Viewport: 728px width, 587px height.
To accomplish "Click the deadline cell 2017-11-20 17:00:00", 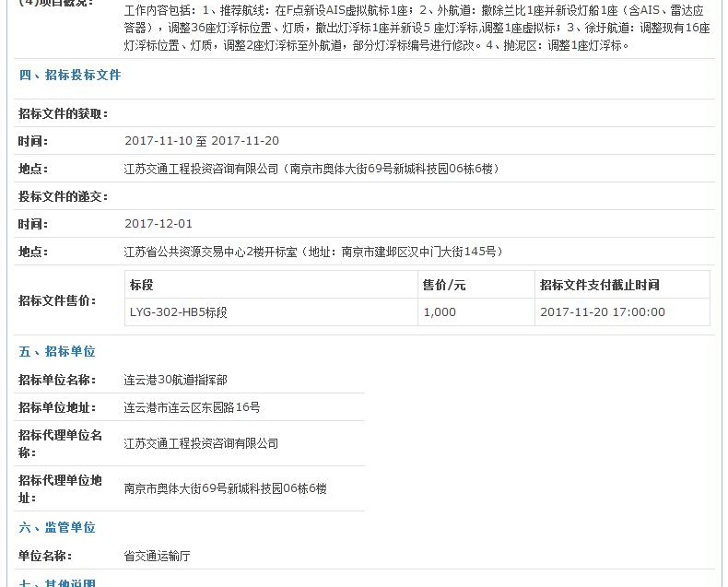I will (x=602, y=312).
